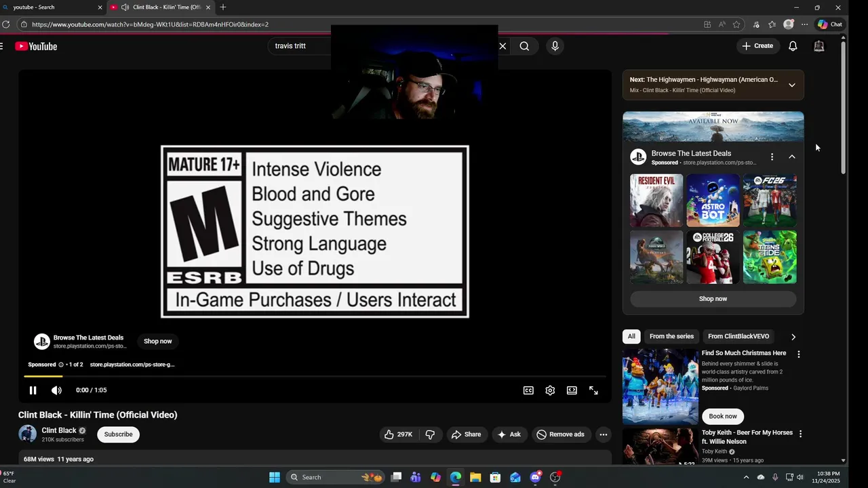The height and width of the screenshot is (488, 868).
Task: Switch to theater mode
Action: click(x=572, y=390)
